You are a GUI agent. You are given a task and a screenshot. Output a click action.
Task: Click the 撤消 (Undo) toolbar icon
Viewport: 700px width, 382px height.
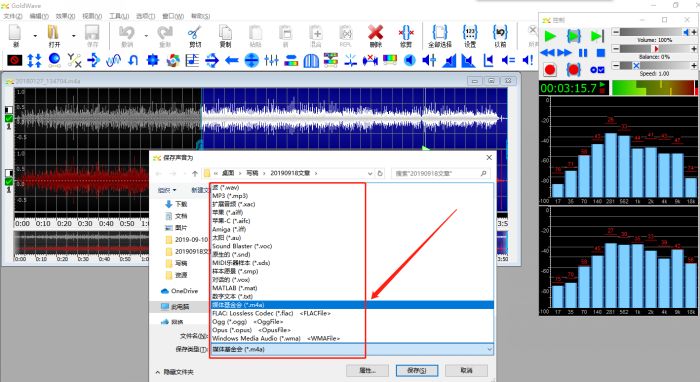pyautogui.click(x=127, y=36)
